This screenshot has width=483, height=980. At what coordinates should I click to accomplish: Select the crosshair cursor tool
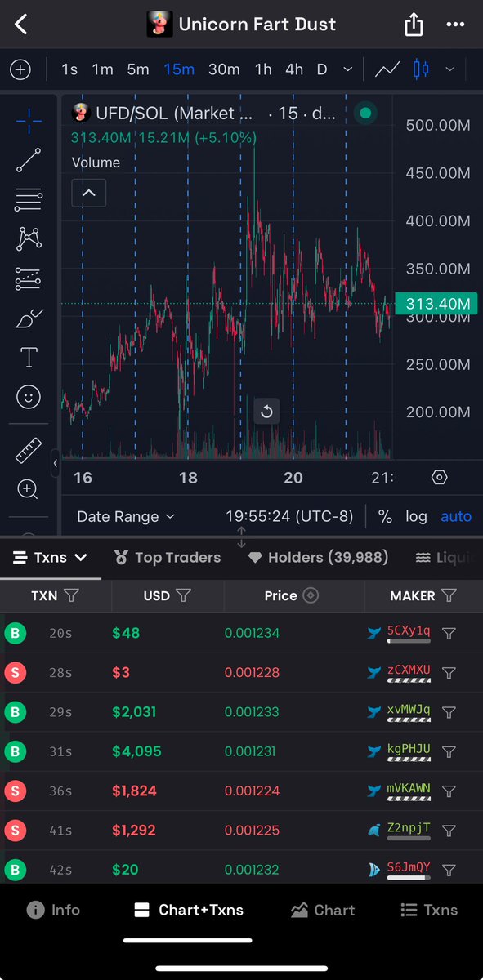click(x=29, y=122)
